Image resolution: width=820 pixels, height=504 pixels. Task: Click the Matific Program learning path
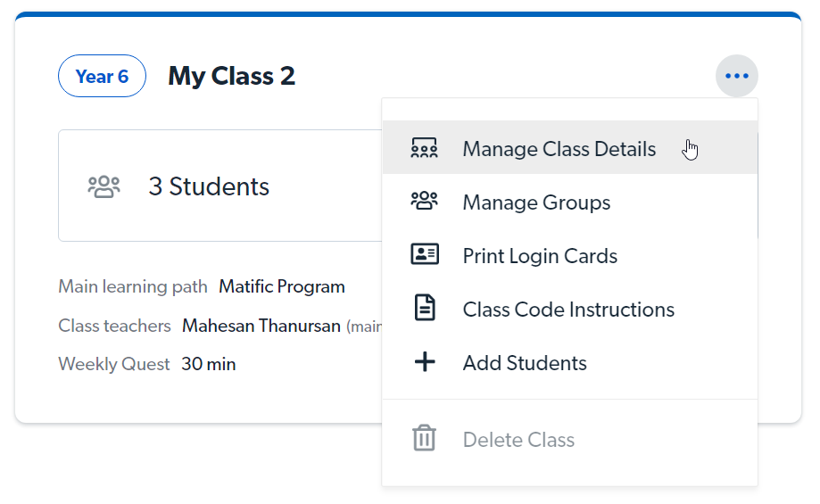coord(282,287)
